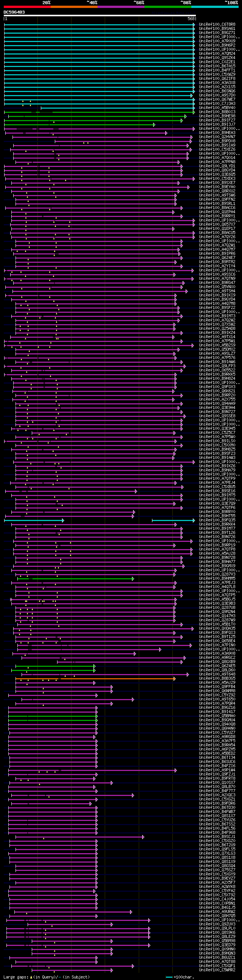Click the UniRef100_B4FFT1 label
The image size is (242, 980).
(x=217, y=70)
